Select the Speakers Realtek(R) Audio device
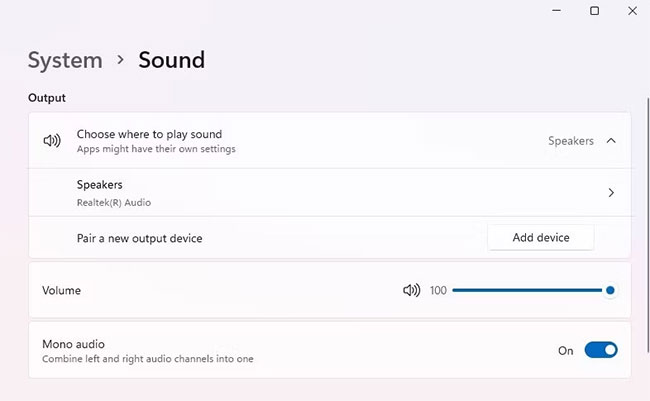The height and width of the screenshot is (401, 650). (x=100, y=192)
